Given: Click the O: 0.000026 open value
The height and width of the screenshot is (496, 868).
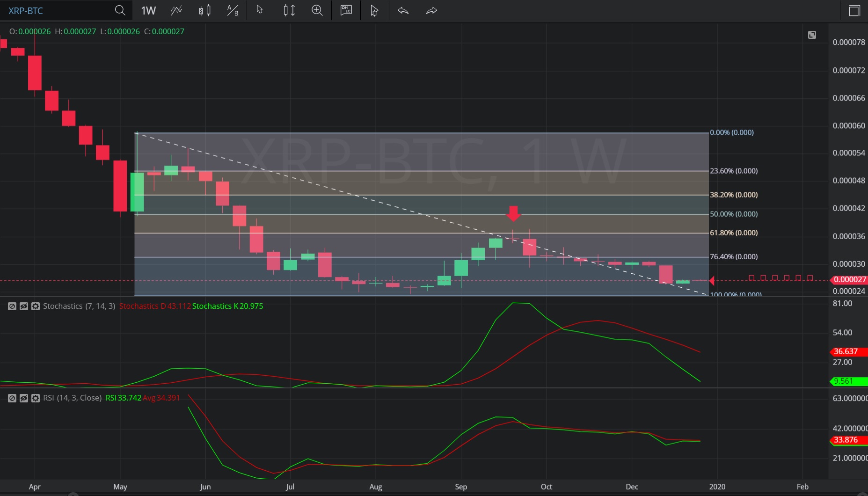Looking at the screenshot, I should 30,31.
